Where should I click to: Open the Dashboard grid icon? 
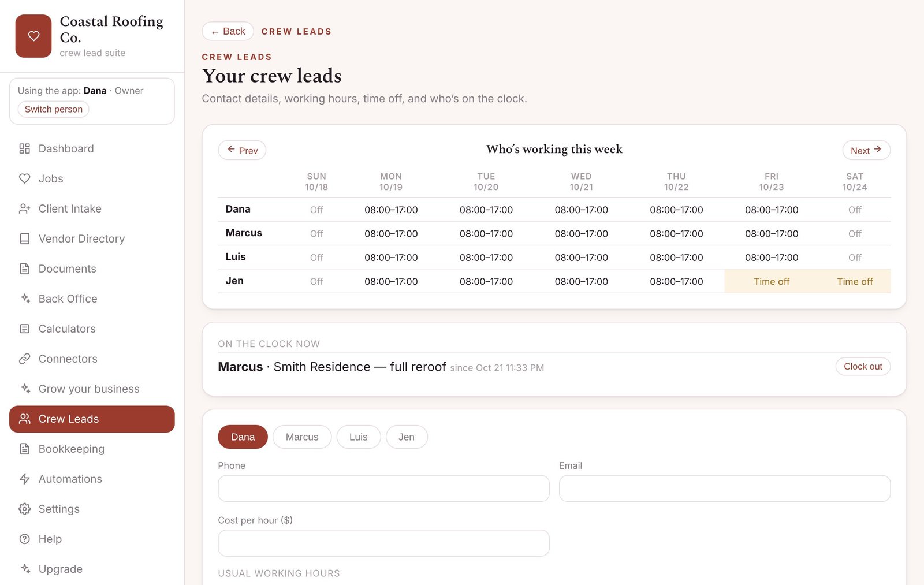click(x=24, y=148)
